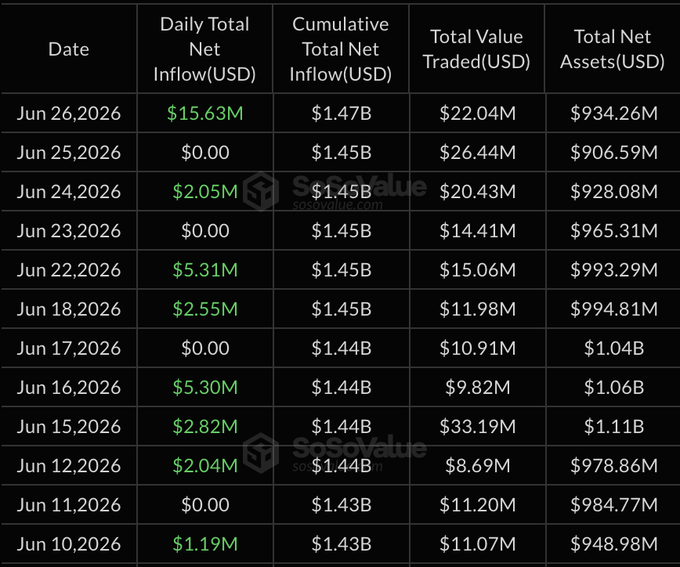Click the $5.30M daily inflow value

205,387
